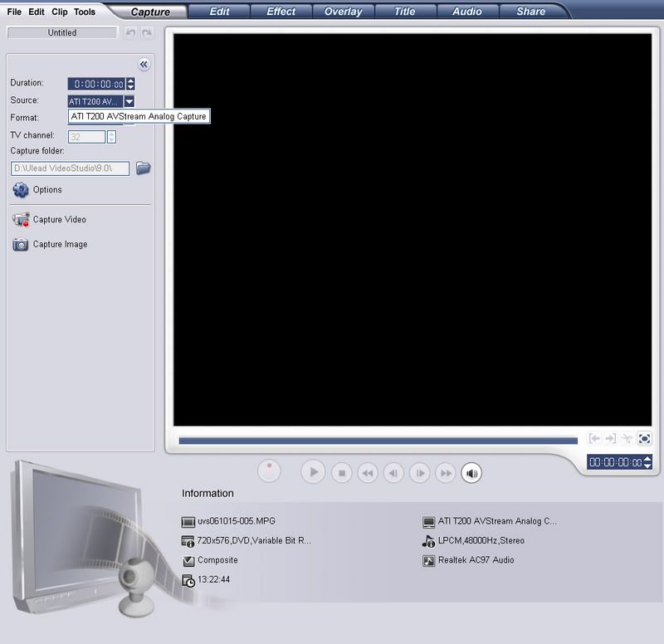The height and width of the screenshot is (644, 664).
Task: Open the File menu
Action: 14,12
